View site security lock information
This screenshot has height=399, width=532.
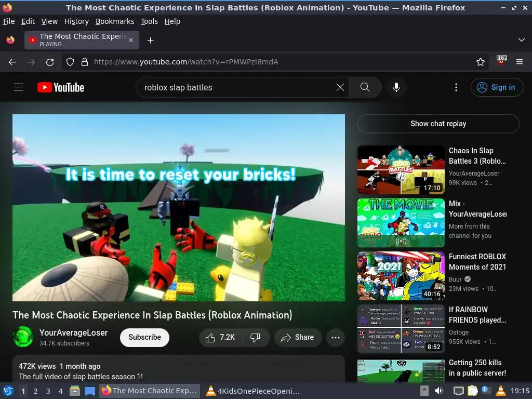pos(85,62)
